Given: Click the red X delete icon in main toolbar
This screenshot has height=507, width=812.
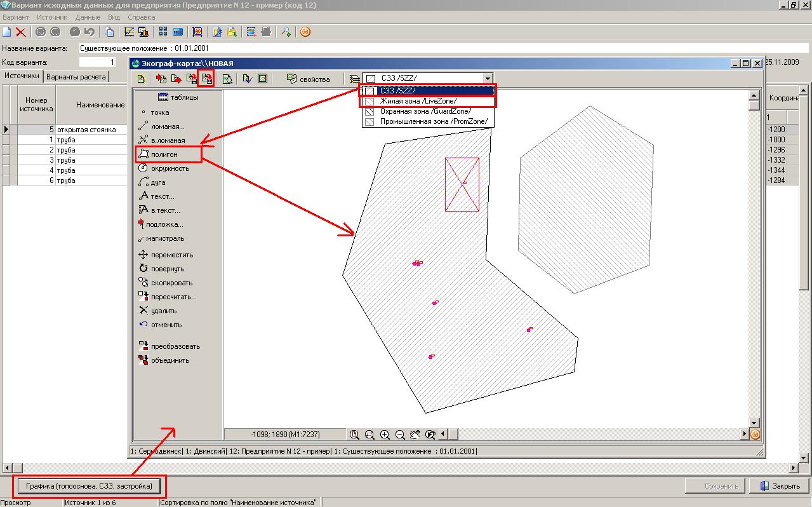Looking at the screenshot, I should 21,32.
